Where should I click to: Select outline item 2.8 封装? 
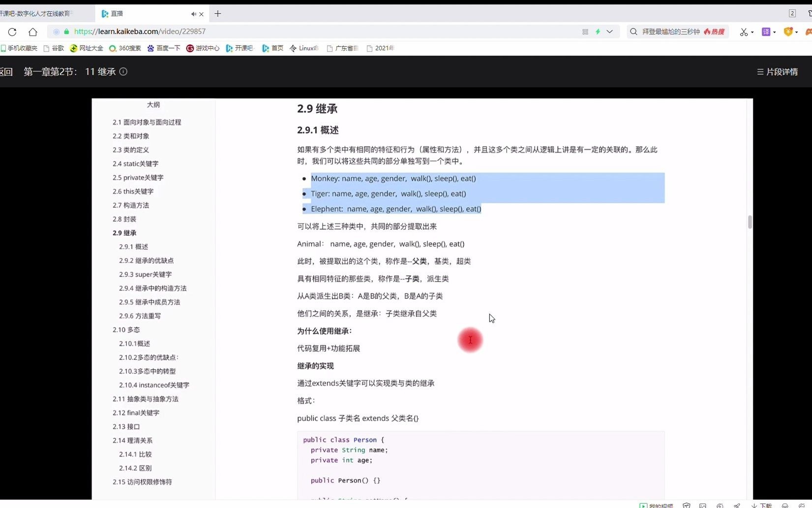click(x=124, y=219)
